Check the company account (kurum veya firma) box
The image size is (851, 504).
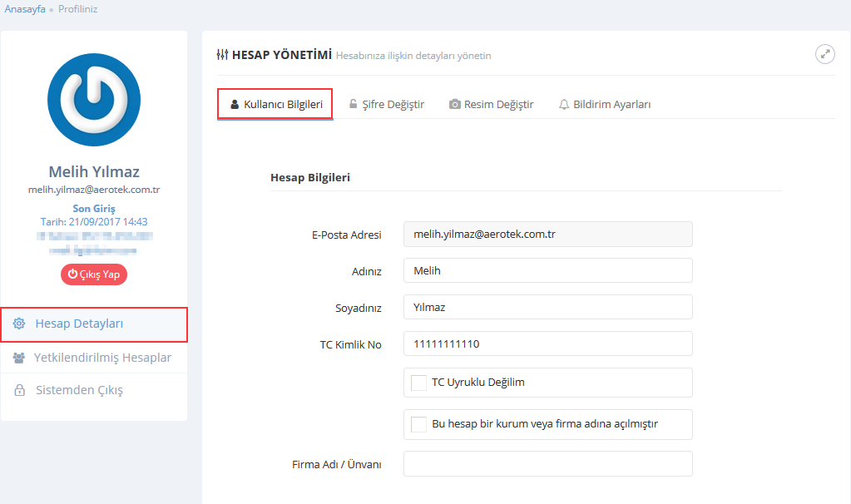click(x=419, y=424)
